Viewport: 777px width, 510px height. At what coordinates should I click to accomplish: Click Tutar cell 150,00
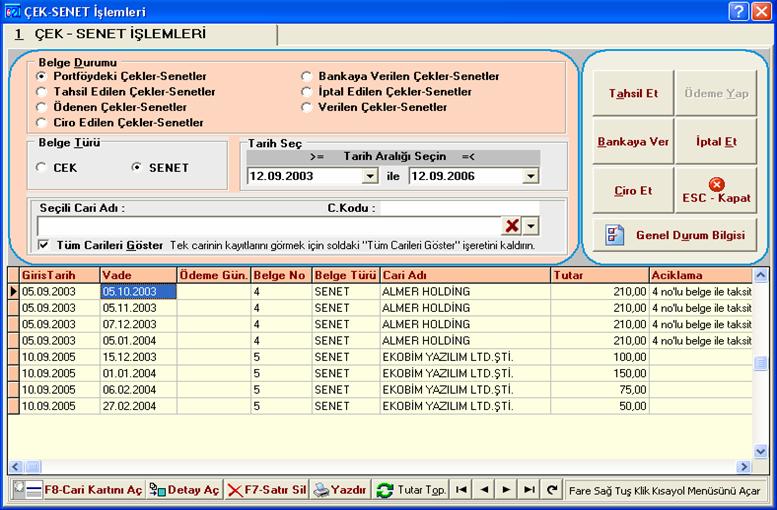pos(600,373)
